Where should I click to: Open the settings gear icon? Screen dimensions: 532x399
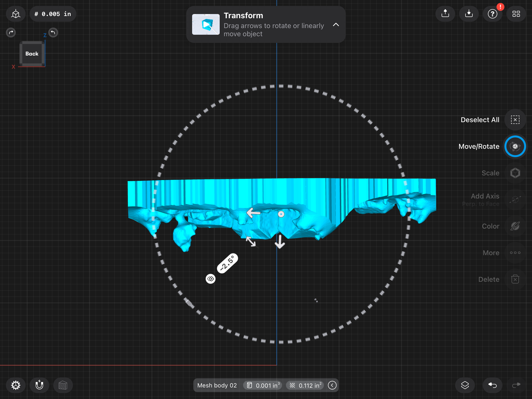click(16, 385)
